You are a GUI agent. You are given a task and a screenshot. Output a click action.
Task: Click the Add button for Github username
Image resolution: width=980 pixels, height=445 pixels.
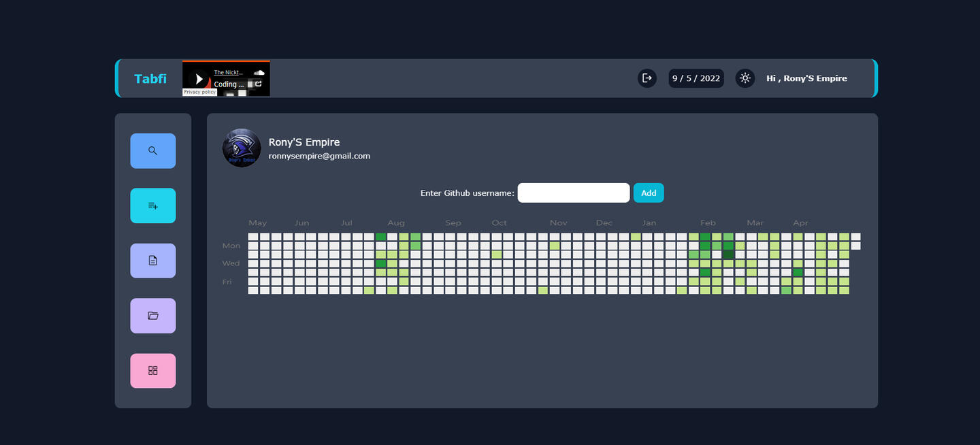(649, 193)
